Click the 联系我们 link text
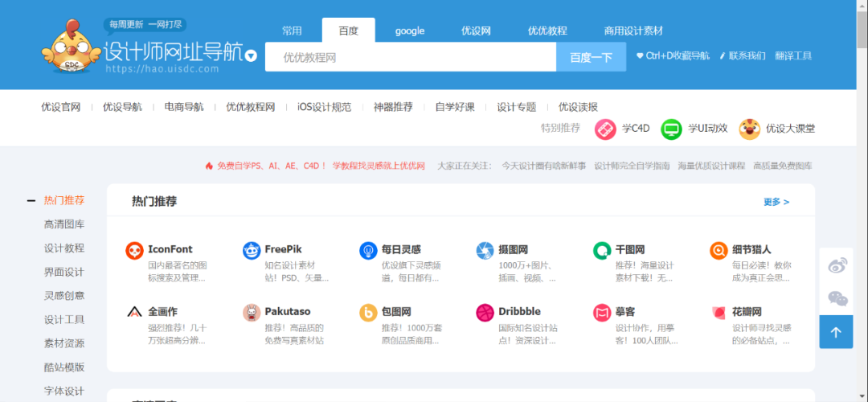The height and width of the screenshot is (402, 868). (747, 56)
